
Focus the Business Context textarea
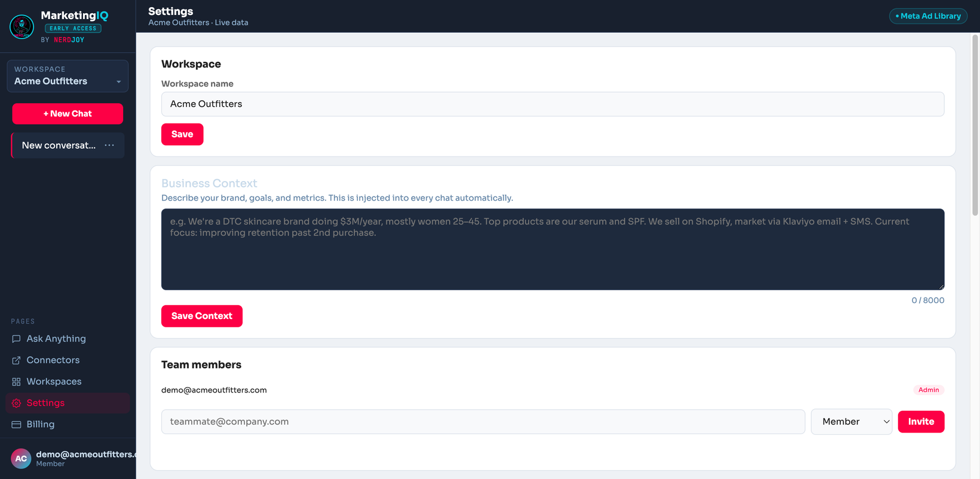pos(553,249)
